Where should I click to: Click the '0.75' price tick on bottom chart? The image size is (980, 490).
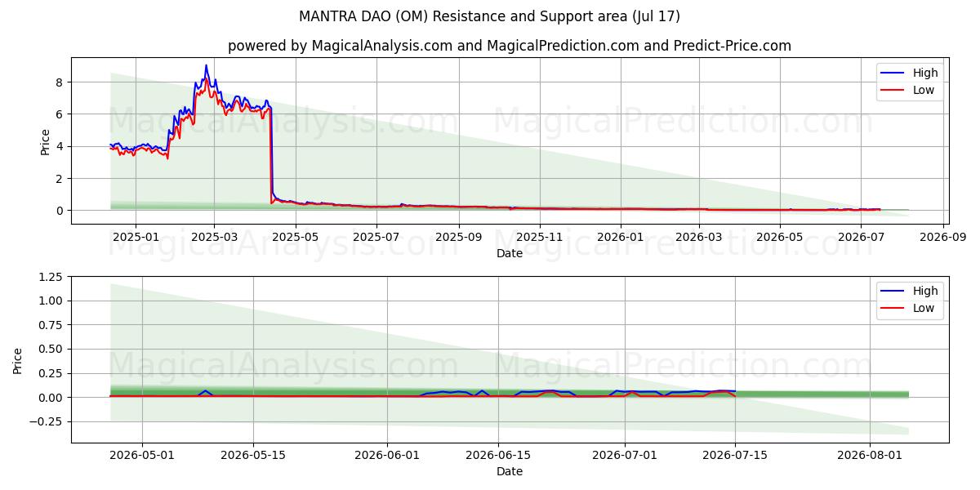[x=51, y=325]
